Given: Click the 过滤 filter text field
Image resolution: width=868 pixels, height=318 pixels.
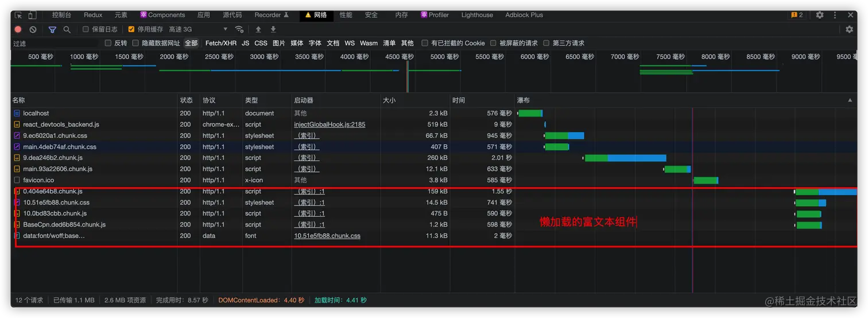Looking at the screenshot, I should [x=55, y=43].
